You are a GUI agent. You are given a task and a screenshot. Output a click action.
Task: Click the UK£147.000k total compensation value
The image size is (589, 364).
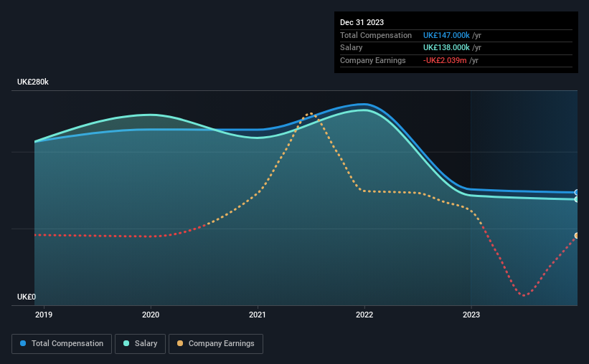[x=446, y=35]
